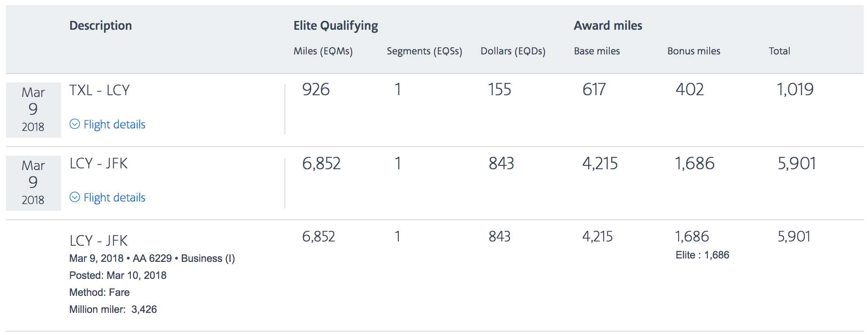868x335 pixels.
Task: Click the Million miler: 3,426 line
Action: (x=113, y=309)
